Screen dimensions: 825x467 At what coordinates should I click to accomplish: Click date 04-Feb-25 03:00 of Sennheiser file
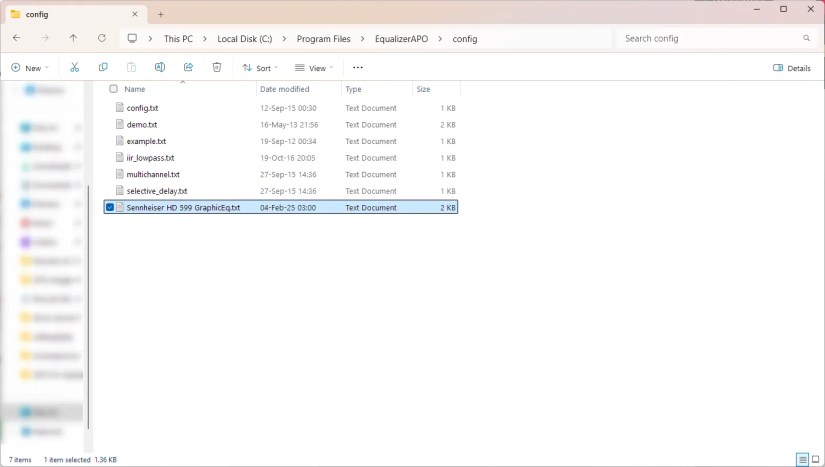click(x=288, y=207)
